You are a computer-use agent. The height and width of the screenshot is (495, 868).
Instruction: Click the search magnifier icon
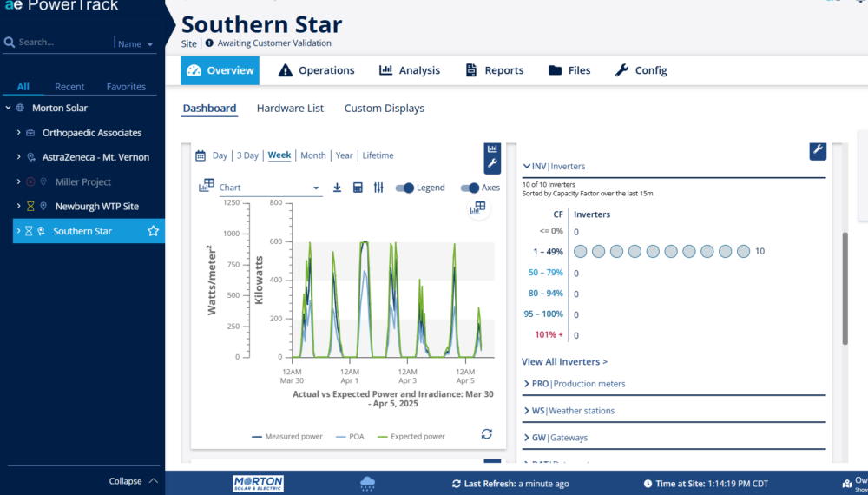click(9, 42)
